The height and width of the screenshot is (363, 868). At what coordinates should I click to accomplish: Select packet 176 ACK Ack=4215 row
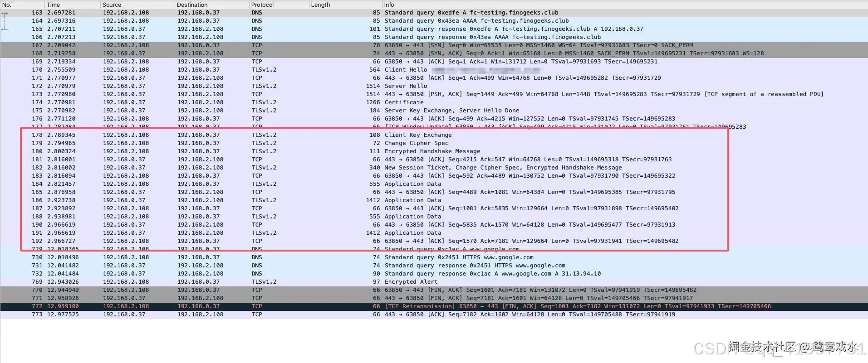point(434,119)
